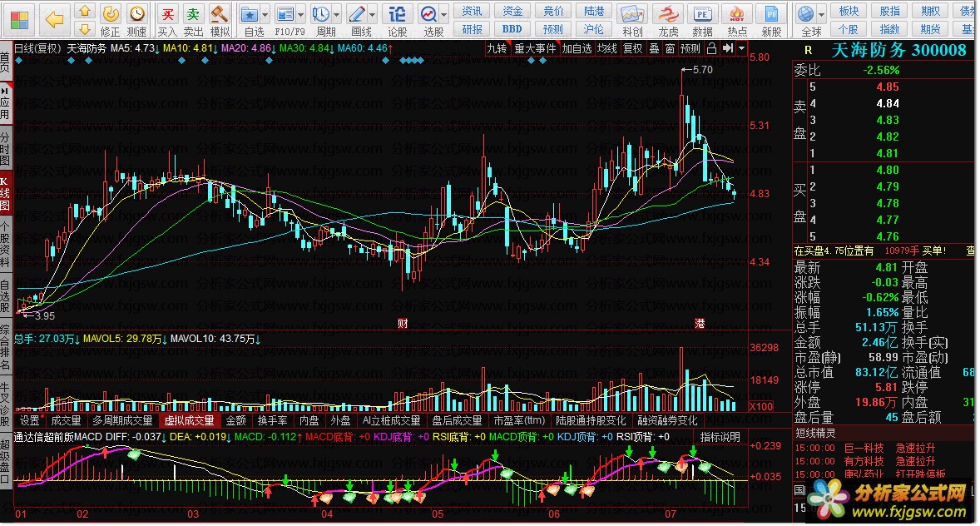The width and height of the screenshot is (980, 526).
Task: Click the 沪伦 button
Action: pos(594,29)
